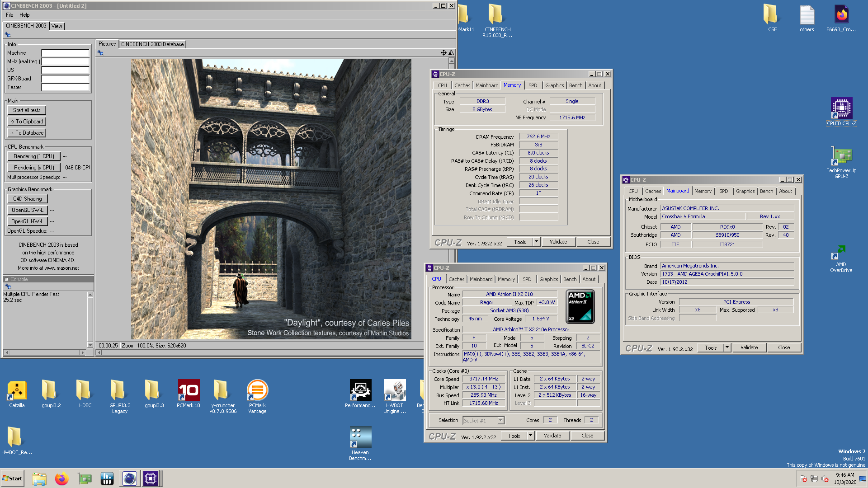
Task: Click the Tester input field
Action: pos(66,87)
